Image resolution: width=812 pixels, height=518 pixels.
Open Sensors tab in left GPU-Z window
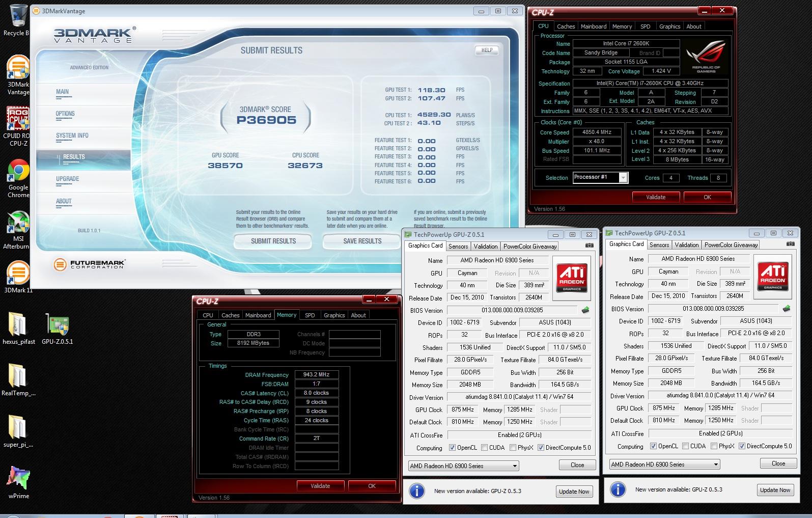click(x=458, y=247)
